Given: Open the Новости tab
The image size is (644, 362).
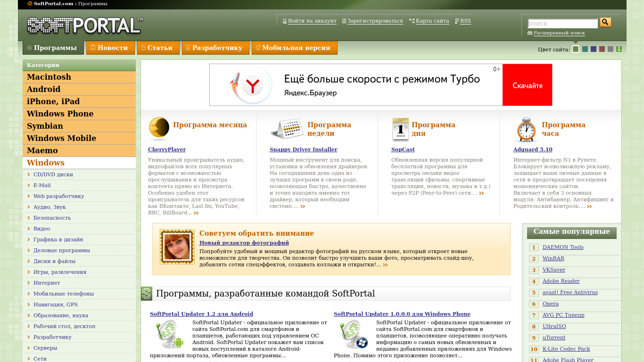Looking at the screenshot, I should [x=110, y=48].
